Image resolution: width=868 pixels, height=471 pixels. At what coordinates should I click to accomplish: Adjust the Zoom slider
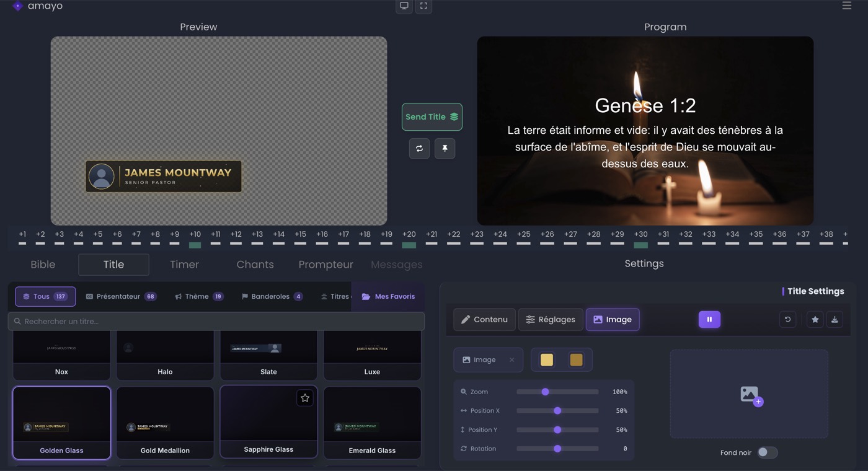(557, 392)
